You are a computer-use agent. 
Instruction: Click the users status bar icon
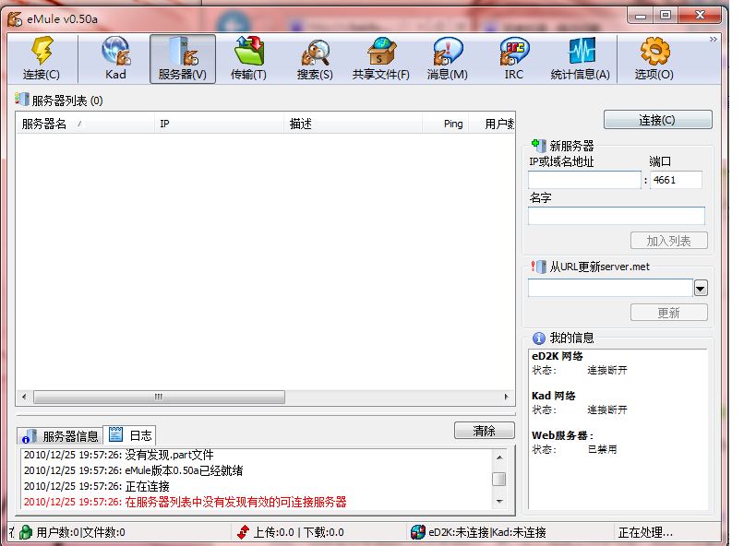26,532
